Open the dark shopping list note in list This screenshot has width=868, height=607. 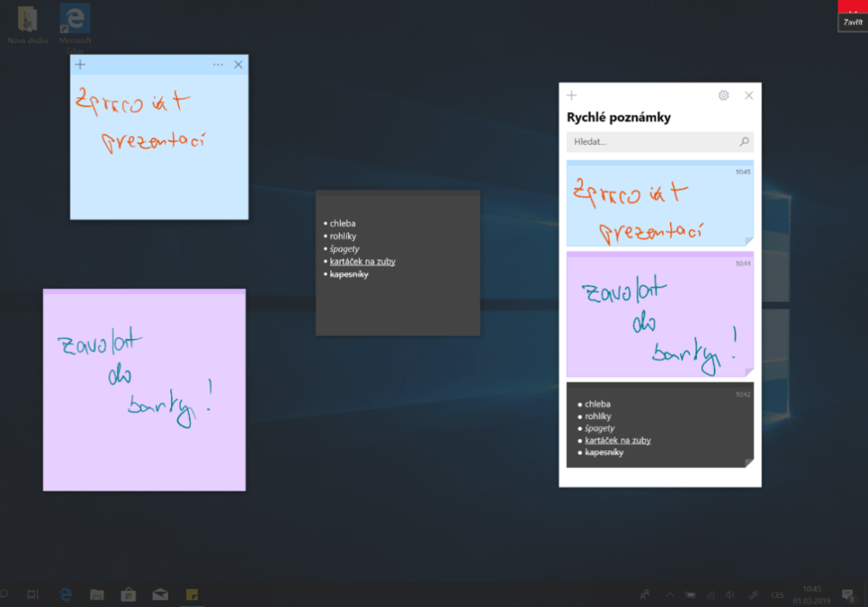[x=659, y=425]
